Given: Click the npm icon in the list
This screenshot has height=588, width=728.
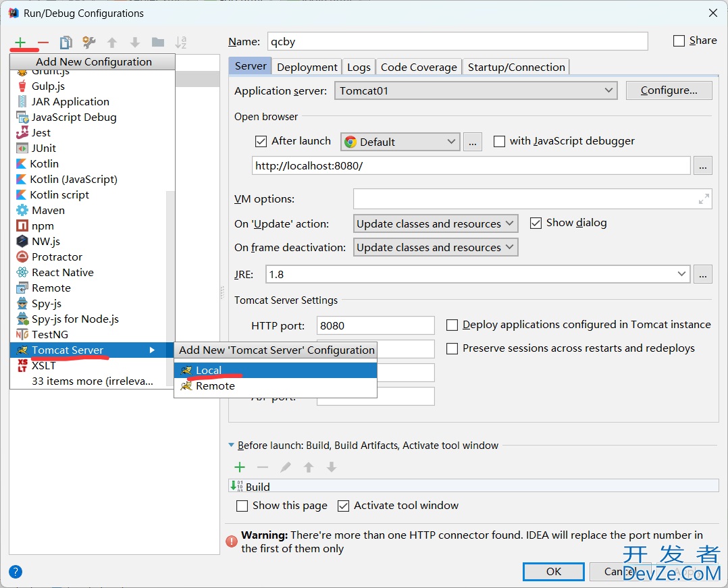Looking at the screenshot, I should (22, 226).
